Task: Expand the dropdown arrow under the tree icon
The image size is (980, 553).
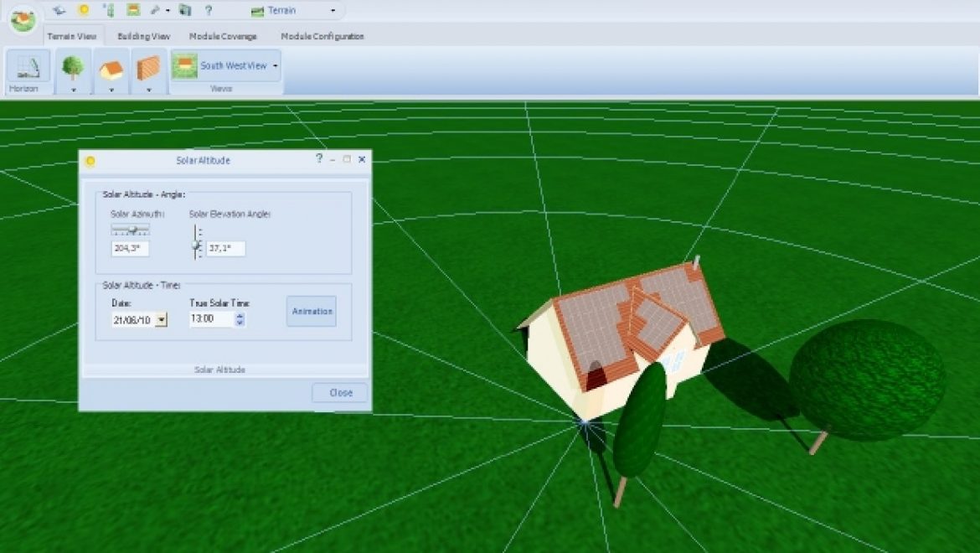Action: point(73,90)
